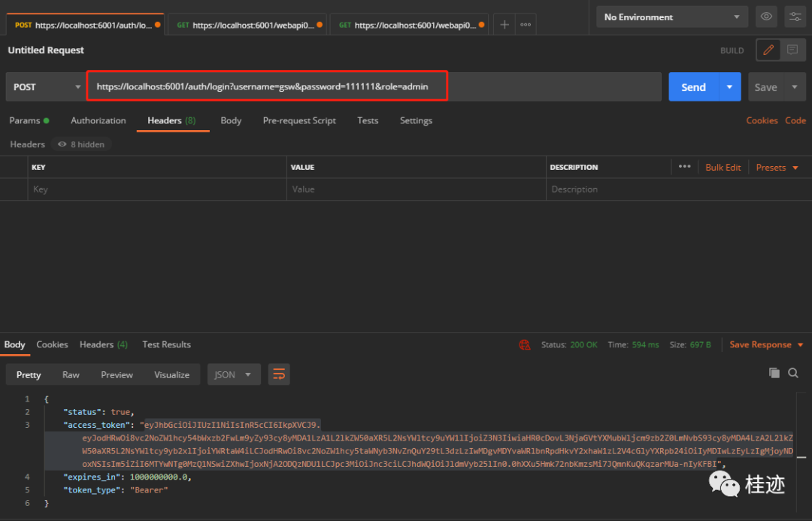Expand the Save button arrow options
The height and width of the screenshot is (521, 812).
795,87
